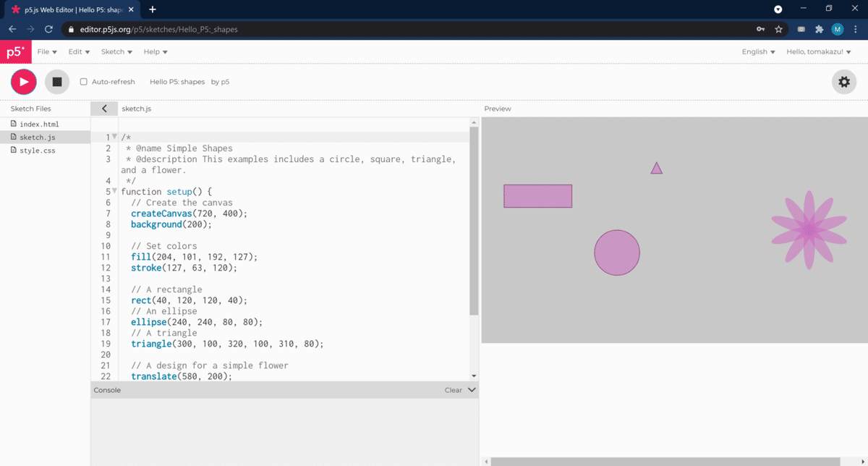Click the function setup() line
The width and height of the screenshot is (868, 466).
click(x=166, y=192)
